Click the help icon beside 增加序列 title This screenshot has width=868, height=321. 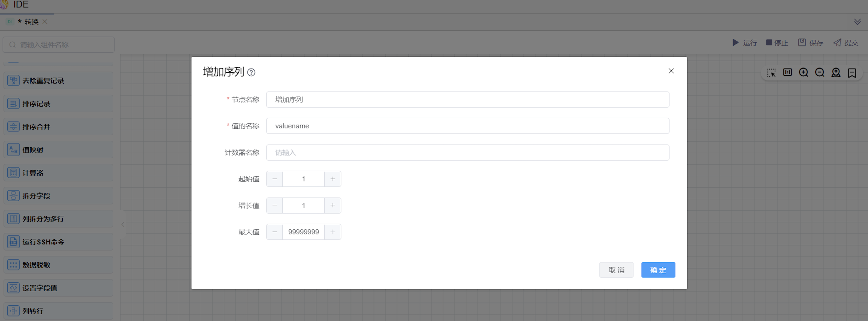tap(251, 72)
